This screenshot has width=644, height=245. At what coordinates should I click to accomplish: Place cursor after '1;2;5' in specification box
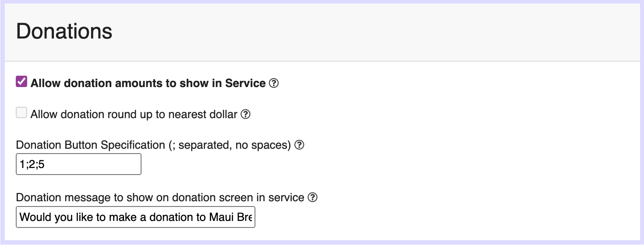point(46,164)
